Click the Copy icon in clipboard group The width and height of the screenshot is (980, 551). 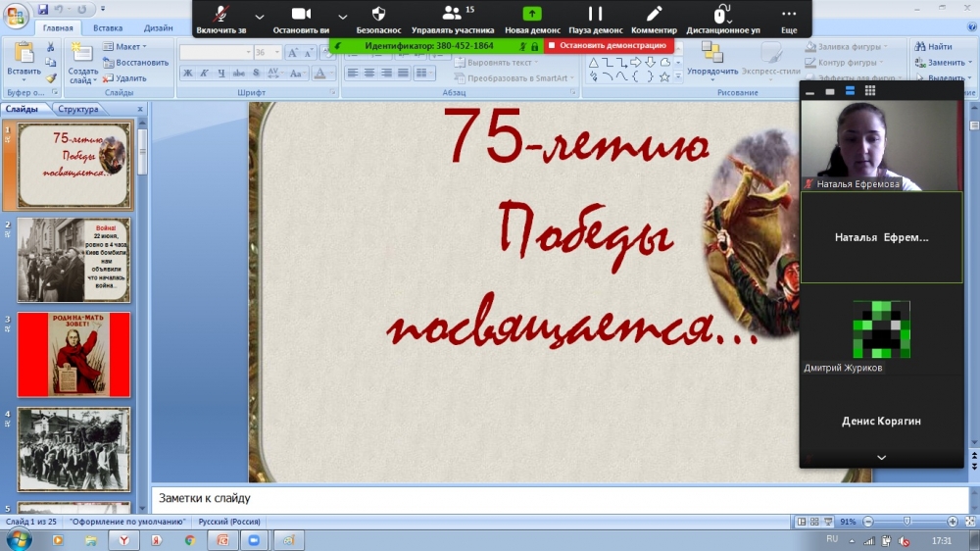click(x=51, y=63)
